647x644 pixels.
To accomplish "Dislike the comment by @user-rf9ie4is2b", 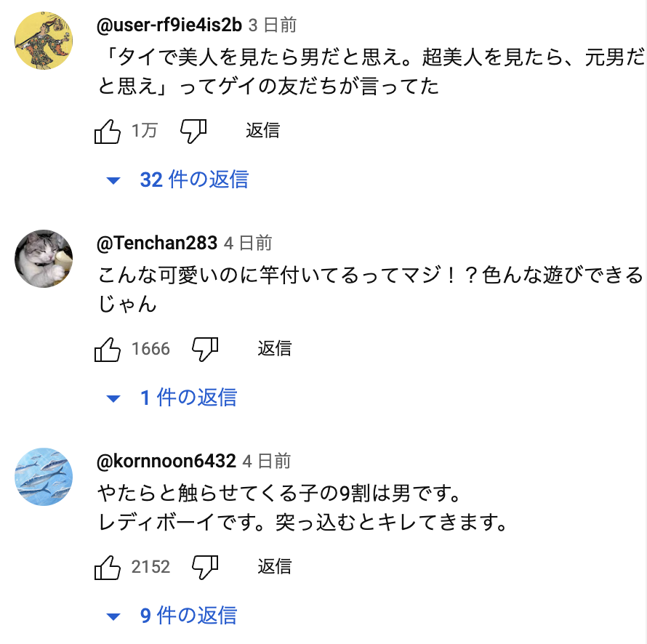I will click(193, 132).
